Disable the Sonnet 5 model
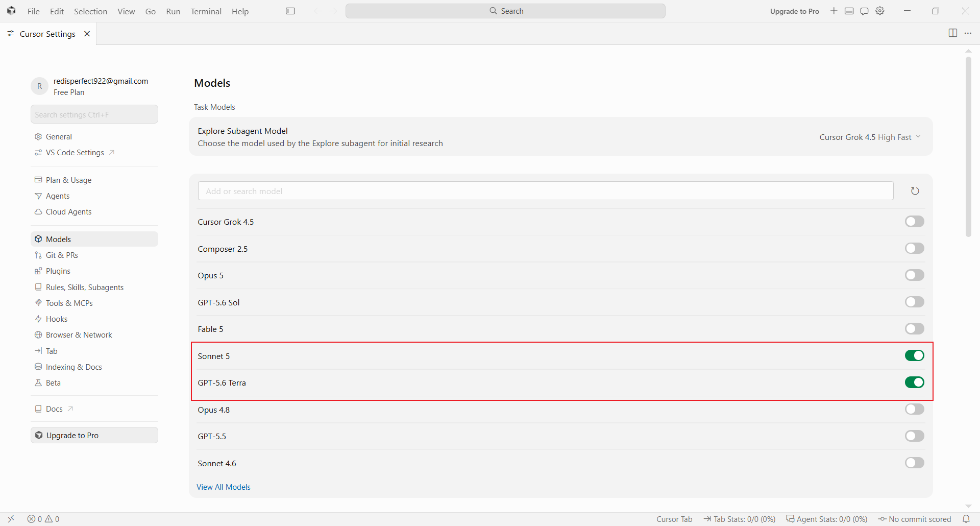The image size is (980, 526). 914,356
